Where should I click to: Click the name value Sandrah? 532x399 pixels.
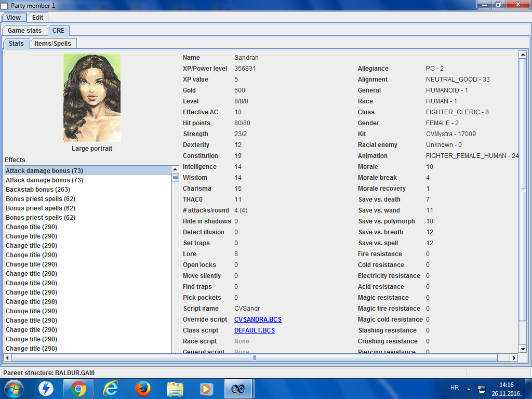[246, 58]
